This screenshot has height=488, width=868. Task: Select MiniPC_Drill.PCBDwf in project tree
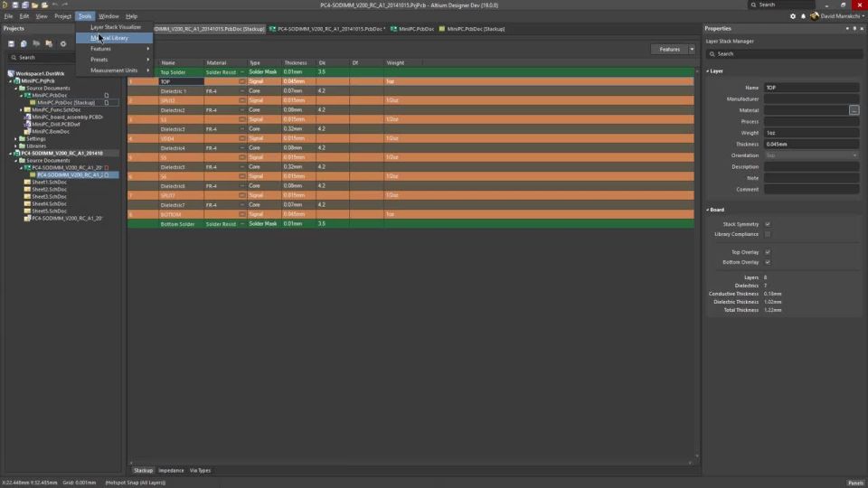point(55,125)
